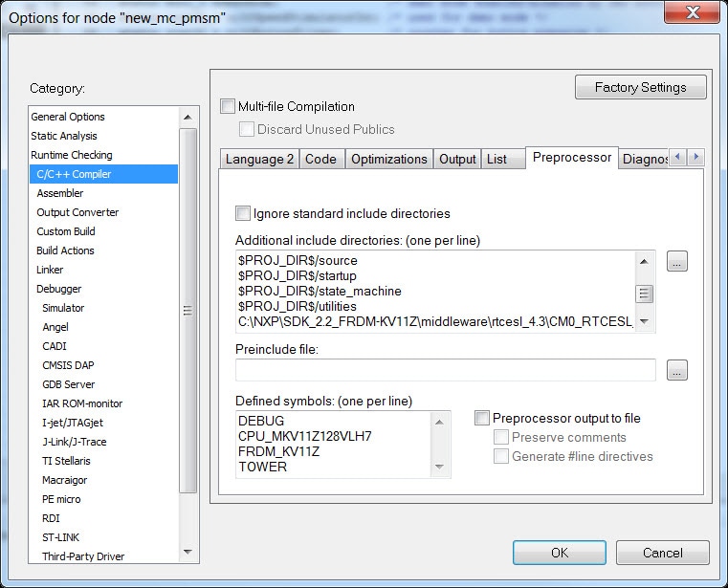Select Linker in the category list
Image resolution: width=728 pixels, height=588 pixels.
(50, 270)
